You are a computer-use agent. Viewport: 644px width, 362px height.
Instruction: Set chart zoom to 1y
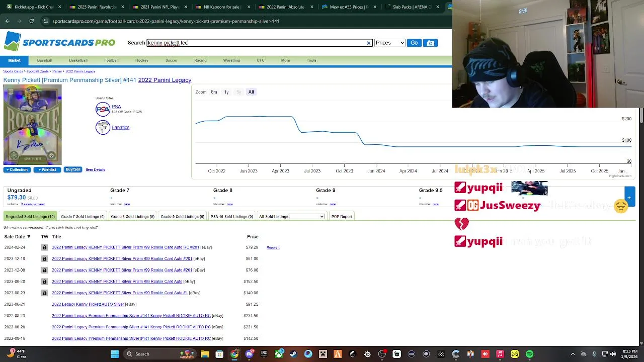point(226,92)
